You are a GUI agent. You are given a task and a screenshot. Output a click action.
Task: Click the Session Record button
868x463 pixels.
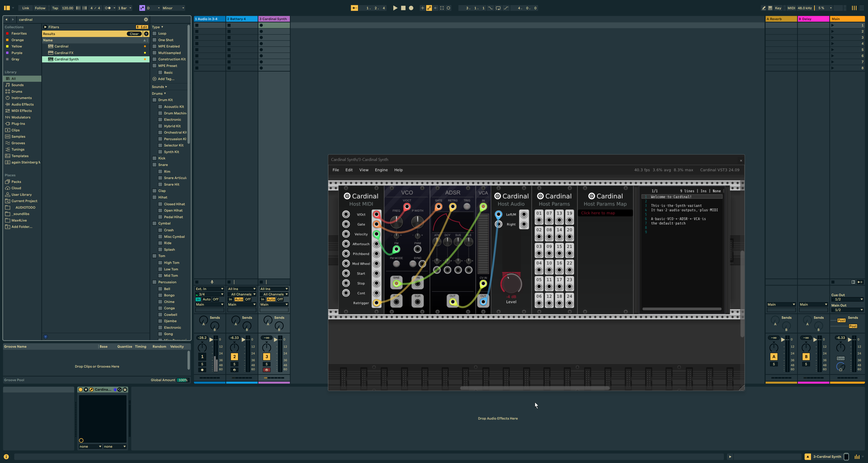click(x=448, y=8)
